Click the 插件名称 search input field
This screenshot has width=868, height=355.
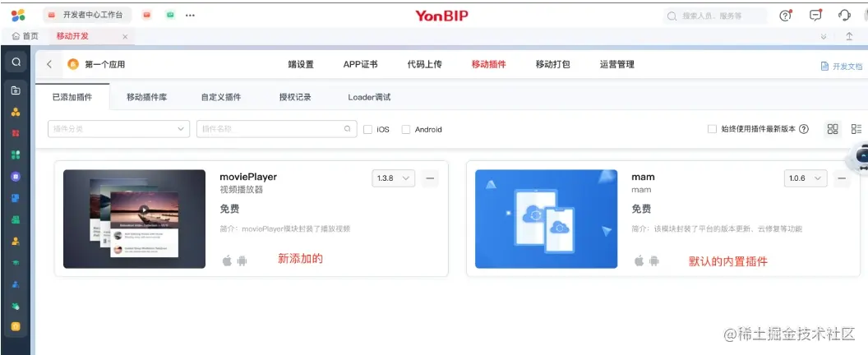click(277, 129)
